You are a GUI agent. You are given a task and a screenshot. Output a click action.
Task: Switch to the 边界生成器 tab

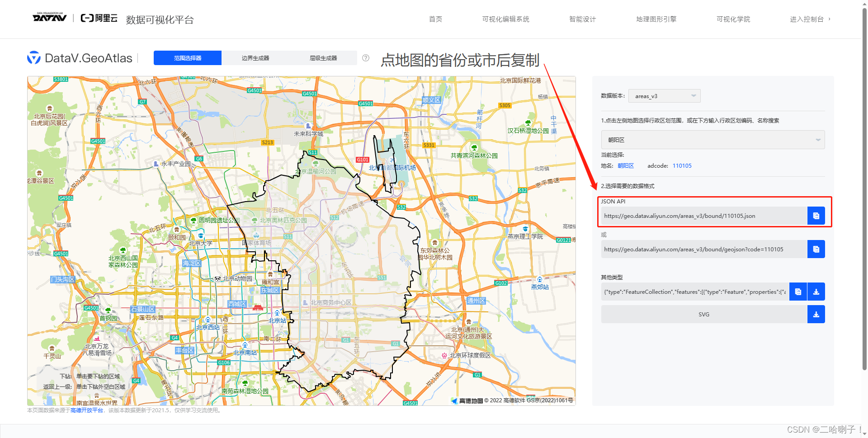[x=255, y=58]
